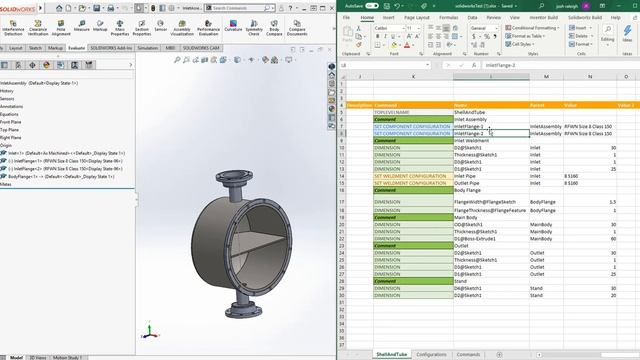The height and width of the screenshot is (360, 640).
Task: Launch Hole Alignment check
Action: (61, 27)
